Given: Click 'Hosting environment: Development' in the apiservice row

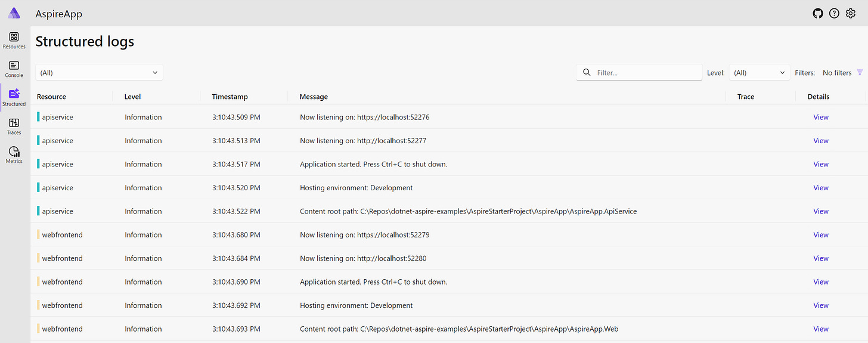Looking at the screenshot, I should click(356, 188).
